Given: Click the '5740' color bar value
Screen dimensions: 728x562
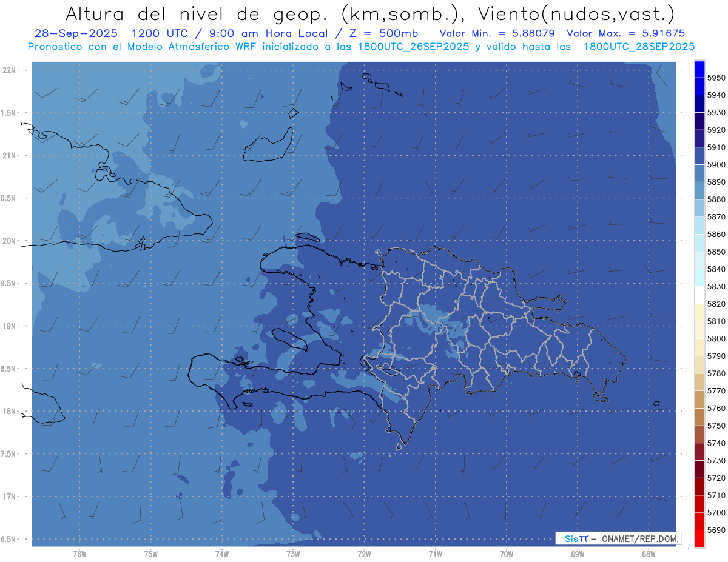Looking at the screenshot, I should [716, 443].
